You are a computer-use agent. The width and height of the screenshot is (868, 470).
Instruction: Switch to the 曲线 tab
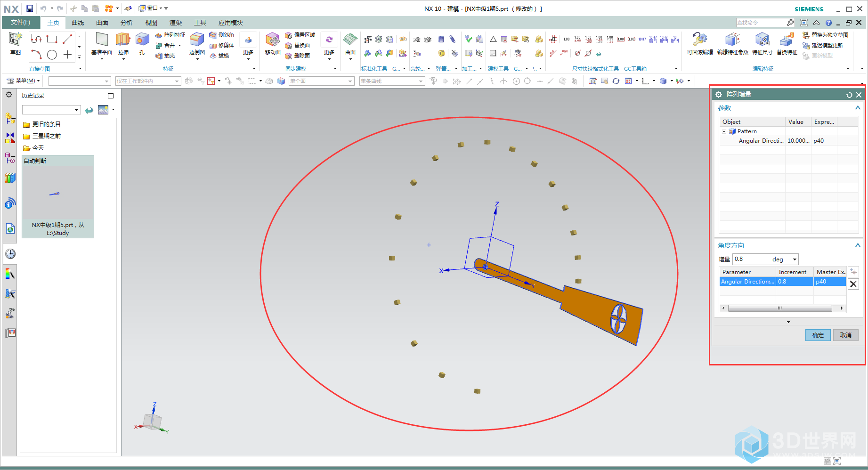tap(78, 23)
